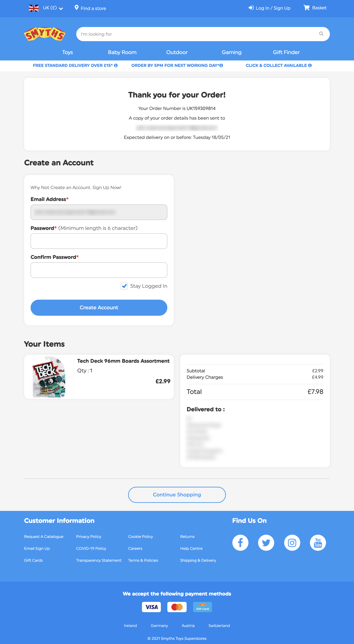Screen dimensions: 354x644
Task: Click the info icon beside Click & Collect
Action: 310,65
